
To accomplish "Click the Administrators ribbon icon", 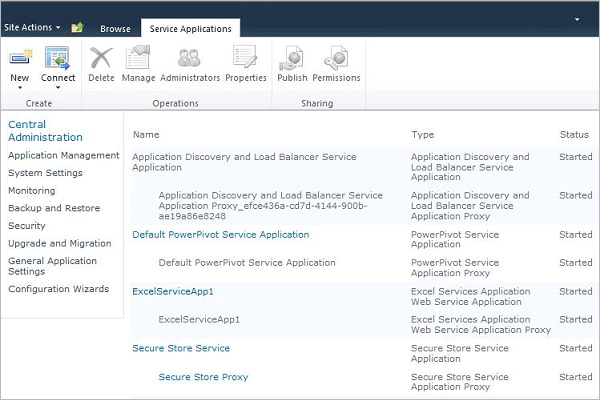I will click(x=188, y=58).
